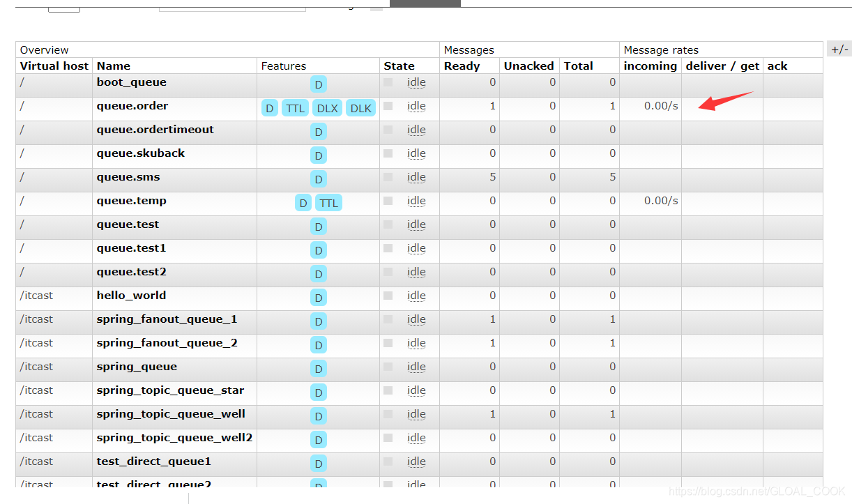
Task: Sort queues by State header
Action: tap(400, 66)
